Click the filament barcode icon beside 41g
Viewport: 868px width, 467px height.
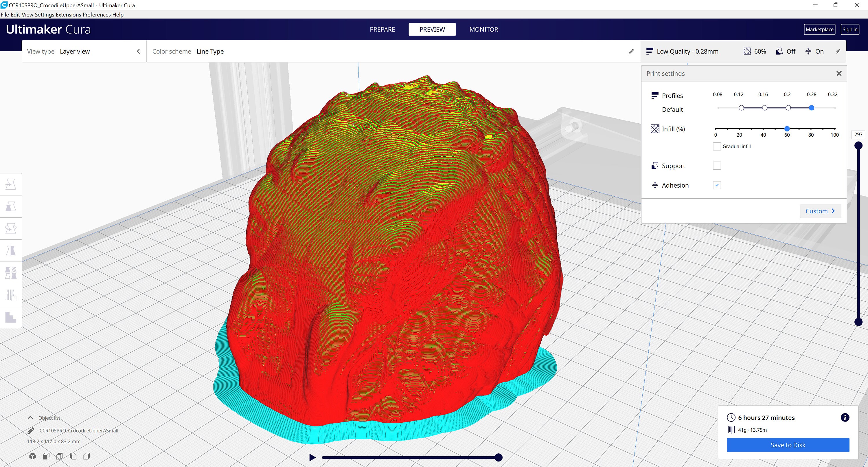731,430
